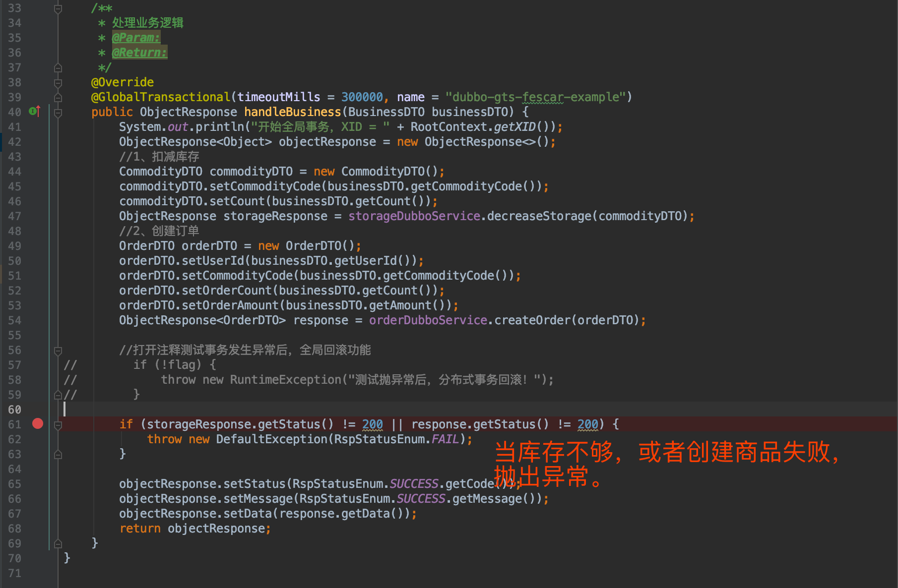Click orderDubboService field on line 54
The image size is (898, 588).
(428, 320)
